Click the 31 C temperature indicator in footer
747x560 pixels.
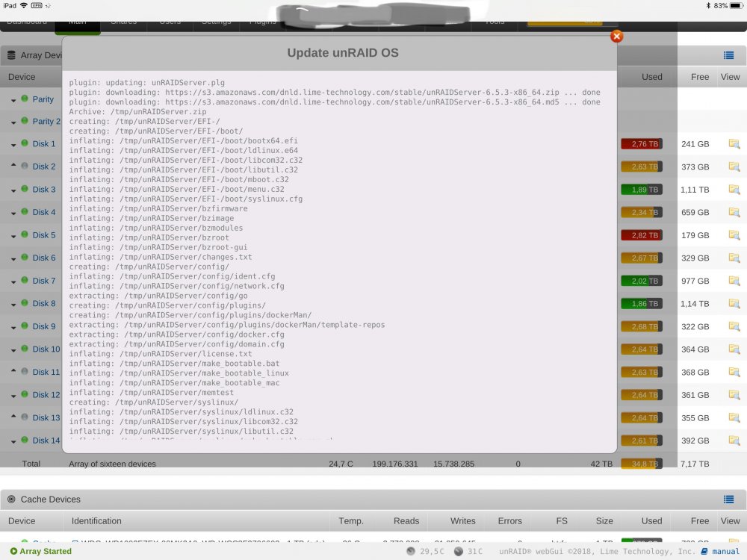point(468,552)
